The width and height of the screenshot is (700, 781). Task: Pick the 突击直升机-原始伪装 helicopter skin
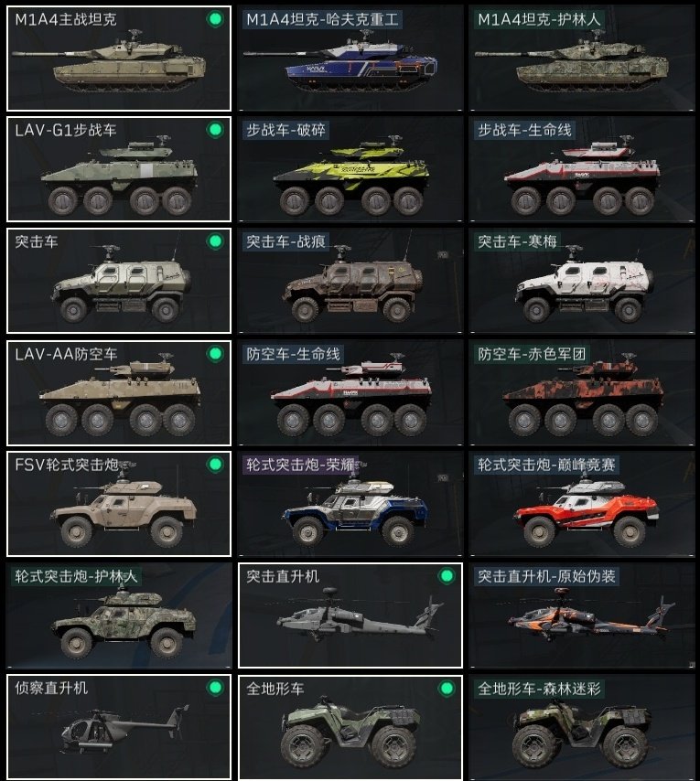[582, 615]
